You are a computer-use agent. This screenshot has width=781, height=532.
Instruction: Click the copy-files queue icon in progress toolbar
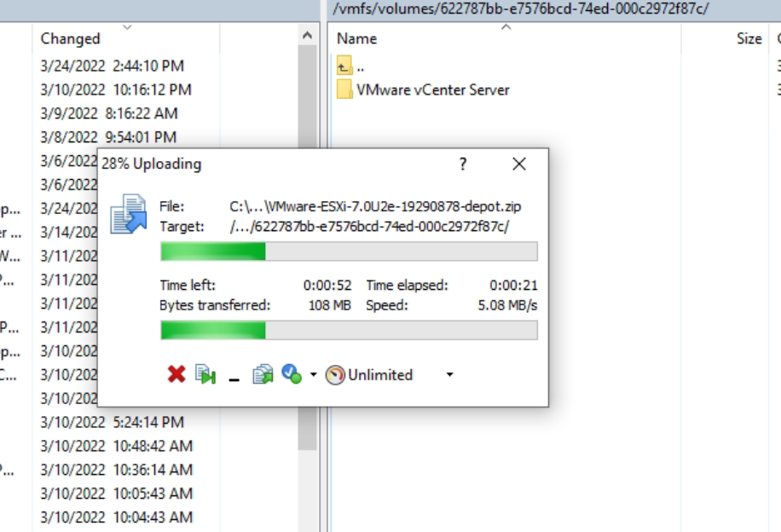263,374
